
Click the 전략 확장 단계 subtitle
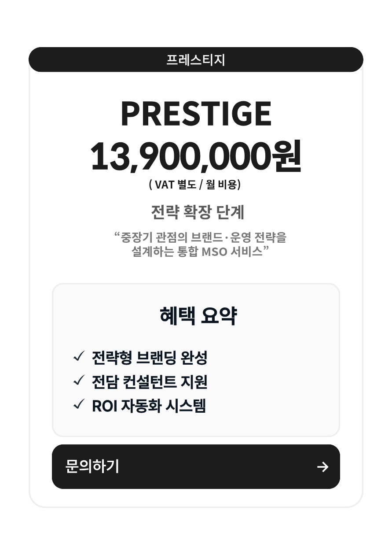[197, 212]
